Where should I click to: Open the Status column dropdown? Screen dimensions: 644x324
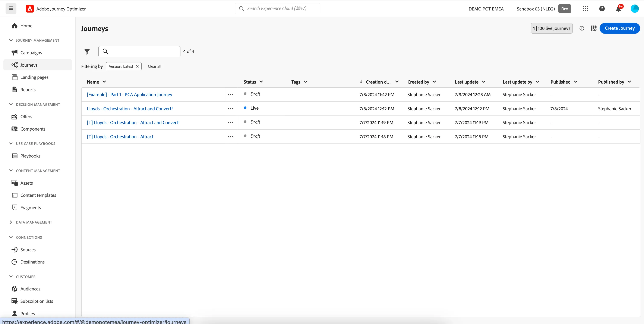tap(261, 82)
